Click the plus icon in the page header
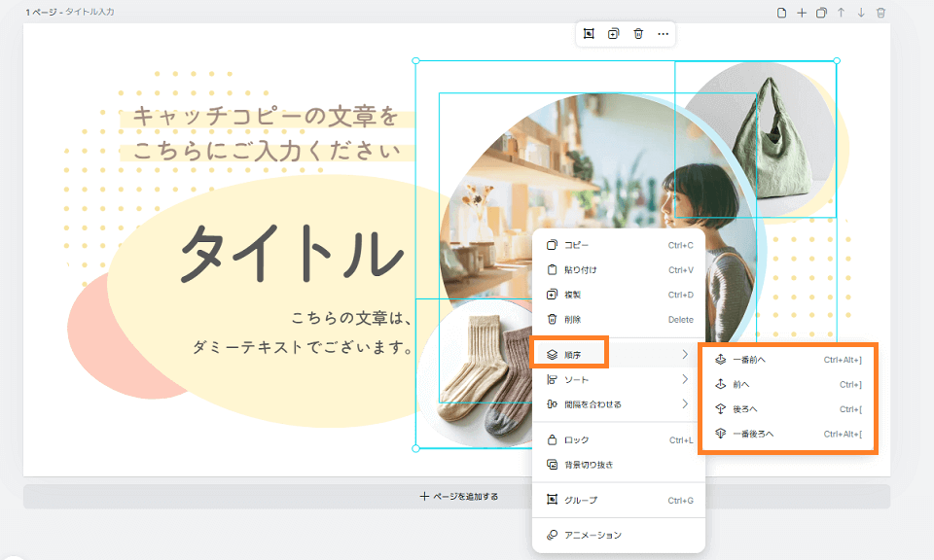Screen dimensions: 934x560 click(x=802, y=13)
